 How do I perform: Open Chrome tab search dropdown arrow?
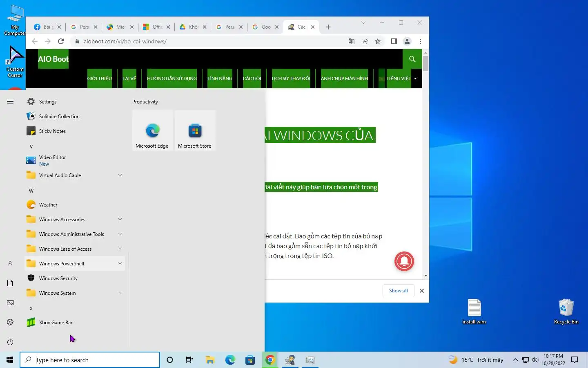(x=363, y=22)
